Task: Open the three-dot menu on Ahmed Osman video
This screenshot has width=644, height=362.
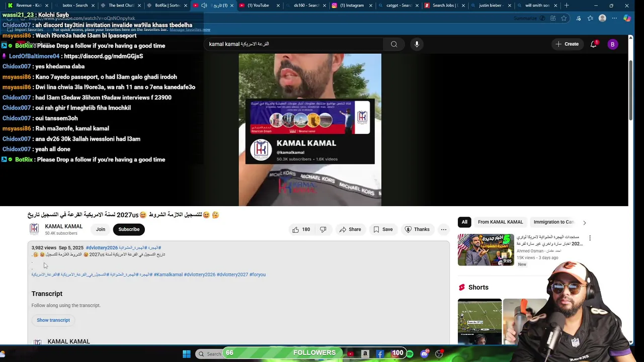Action: click(590, 238)
